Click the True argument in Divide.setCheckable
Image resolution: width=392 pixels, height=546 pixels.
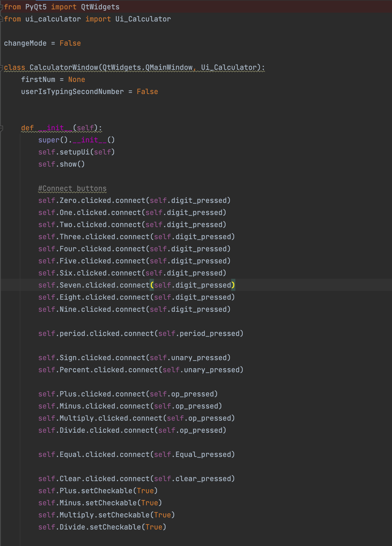(x=154, y=527)
